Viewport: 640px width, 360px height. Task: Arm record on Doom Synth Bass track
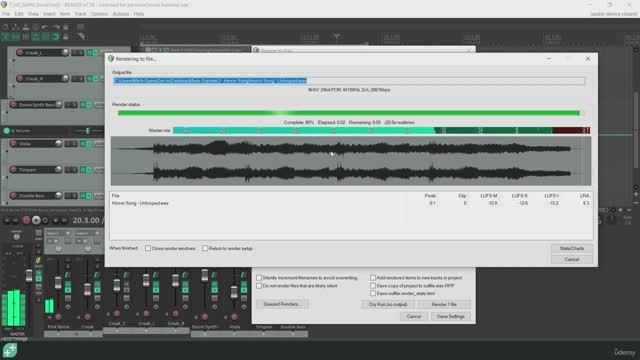click(13, 104)
